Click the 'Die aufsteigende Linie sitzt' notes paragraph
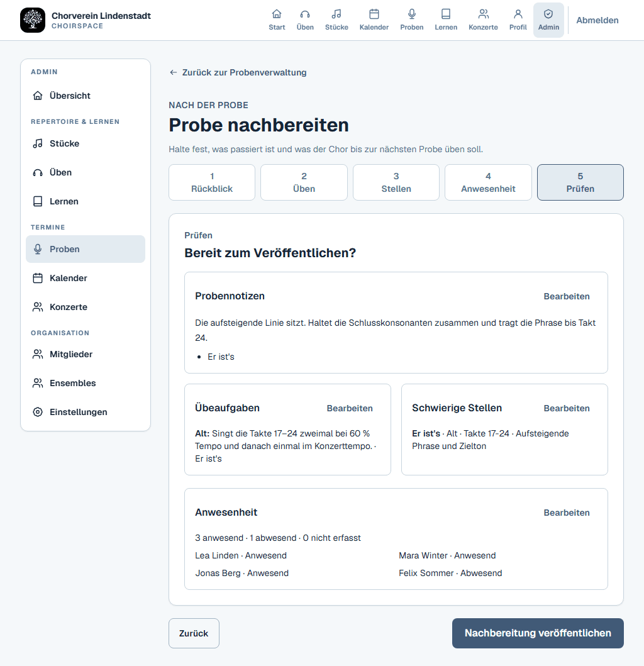The image size is (644, 666). (395, 330)
